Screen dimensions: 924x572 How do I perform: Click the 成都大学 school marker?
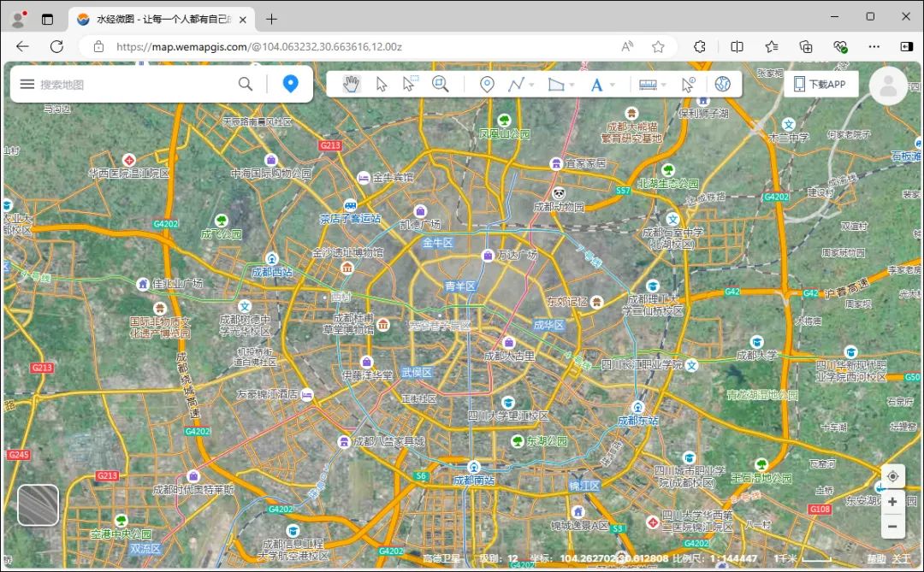(756, 342)
